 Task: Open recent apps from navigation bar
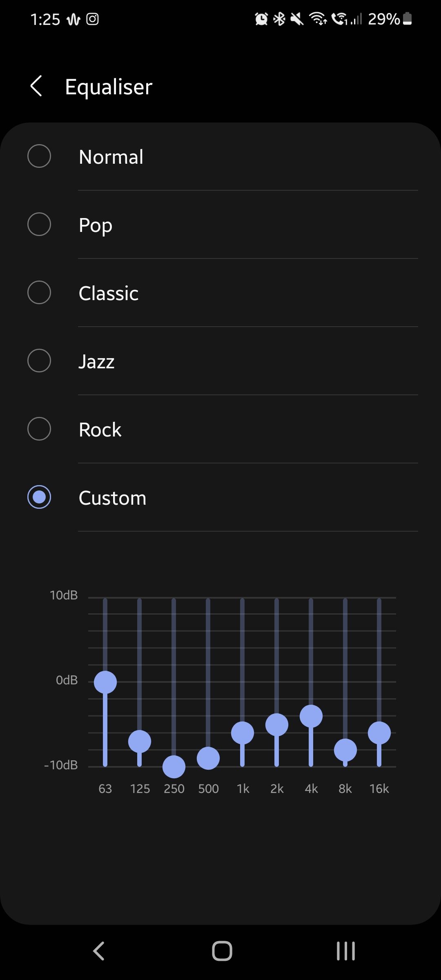[x=345, y=951]
